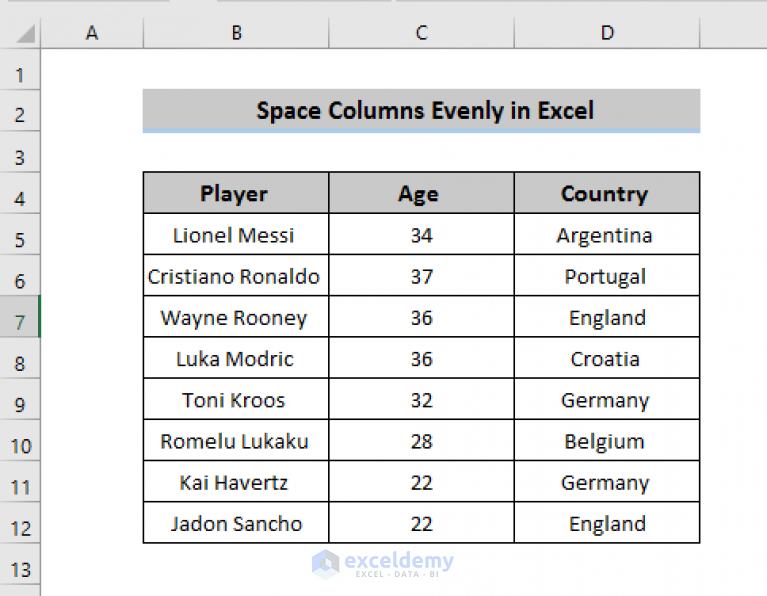Click the title cell Space Columns Evenly in Excel

422,111
